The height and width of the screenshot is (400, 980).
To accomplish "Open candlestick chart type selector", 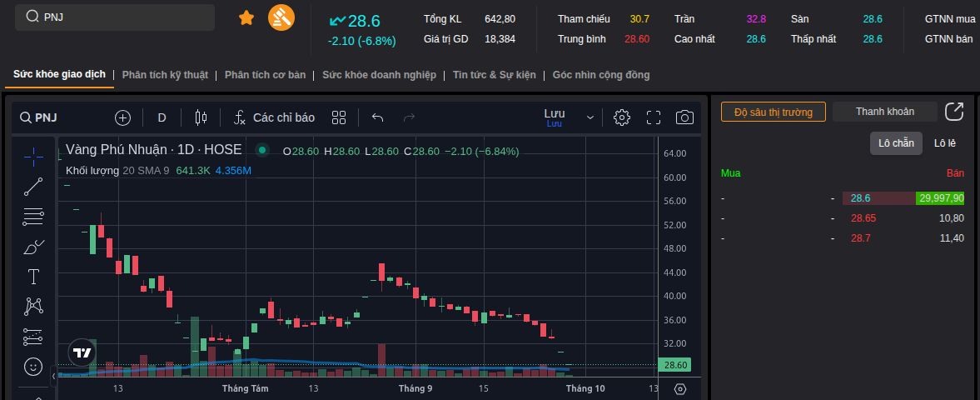I will [201, 117].
